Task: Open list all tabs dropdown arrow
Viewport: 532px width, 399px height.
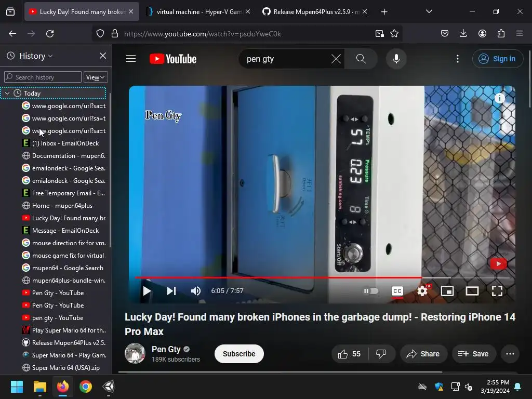Action: pyautogui.click(x=429, y=11)
